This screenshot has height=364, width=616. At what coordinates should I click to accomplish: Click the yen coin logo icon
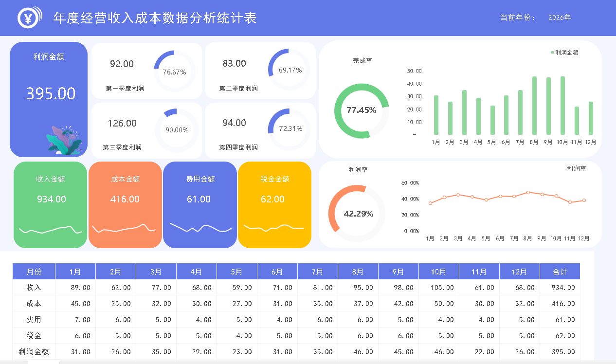[29, 18]
